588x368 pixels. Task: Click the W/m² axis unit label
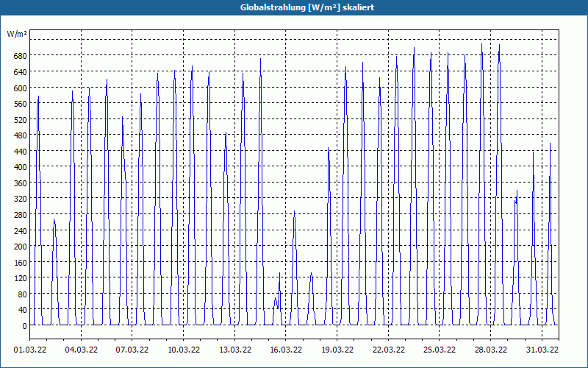coord(17,34)
